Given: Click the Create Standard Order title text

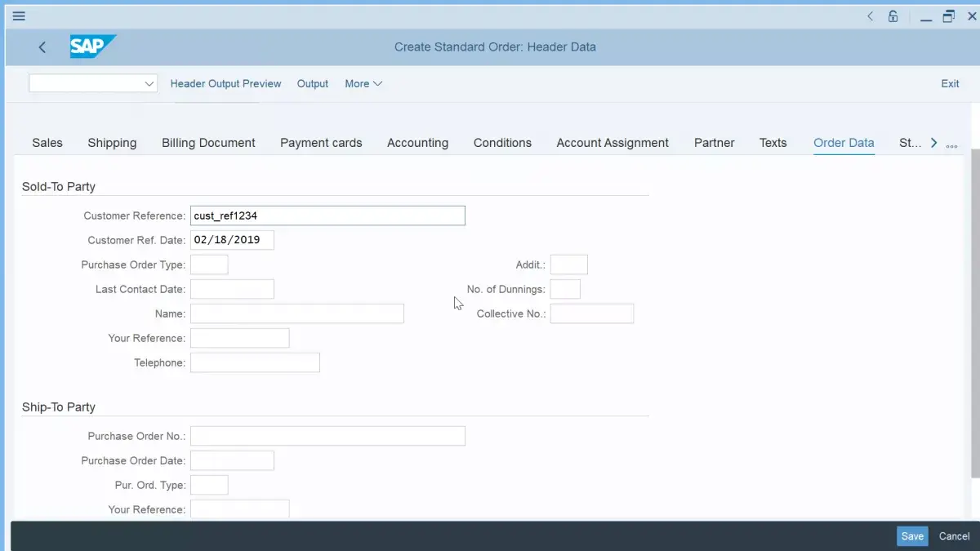Looking at the screenshot, I should click(495, 47).
